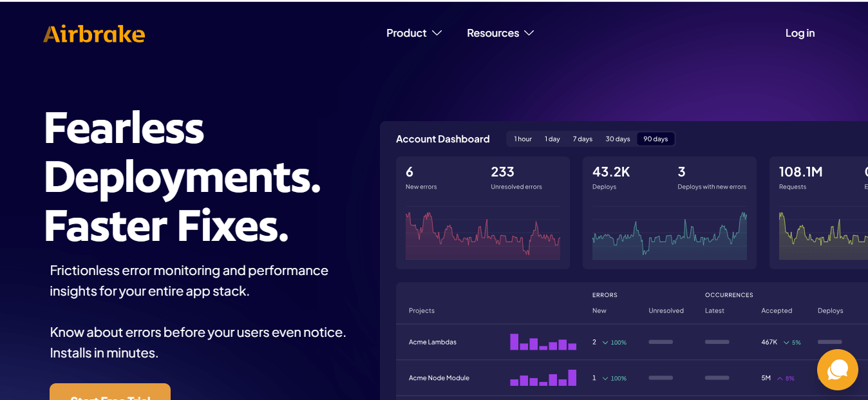Click the yellow requests line chart

tap(824, 233)
